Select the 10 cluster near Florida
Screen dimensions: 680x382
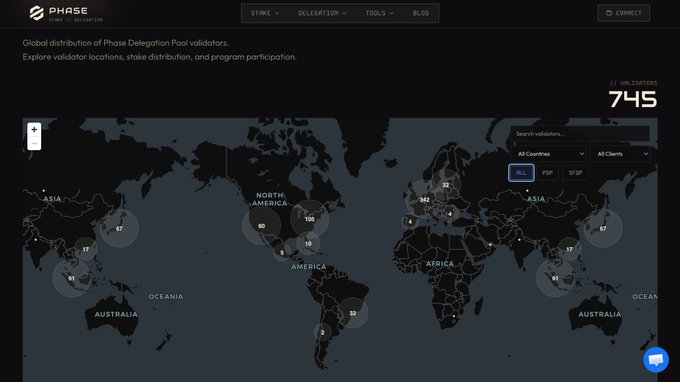[x=308, y=244]
